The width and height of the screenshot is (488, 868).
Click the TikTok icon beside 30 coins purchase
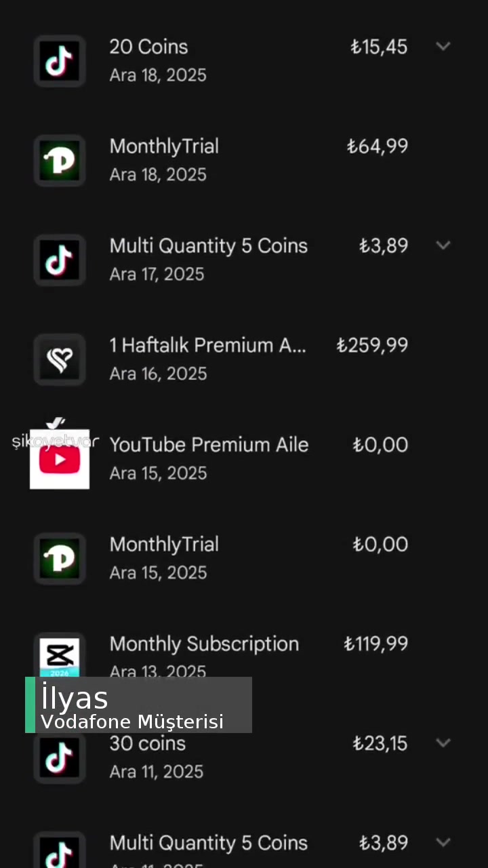[x=59, y=757]
